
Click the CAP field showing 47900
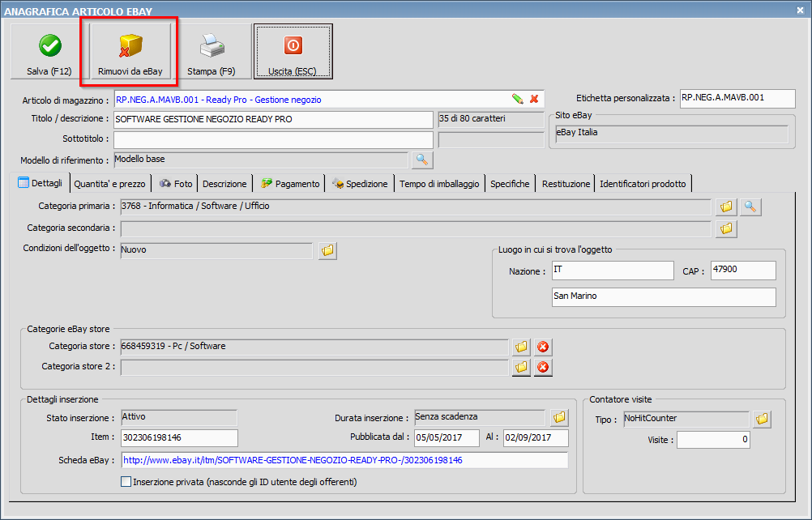click(x=743, y=271)
